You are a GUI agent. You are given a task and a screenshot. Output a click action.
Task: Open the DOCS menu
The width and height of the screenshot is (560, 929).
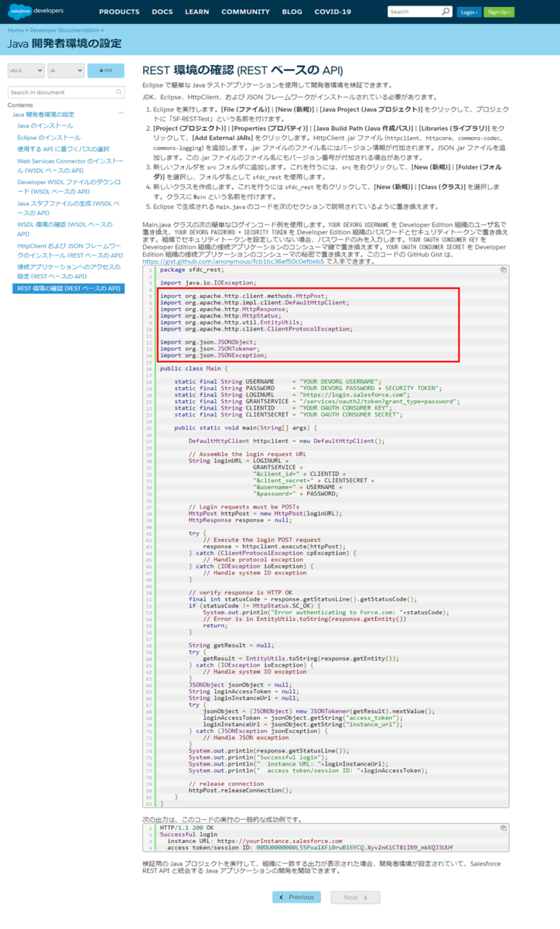[162, 12]
